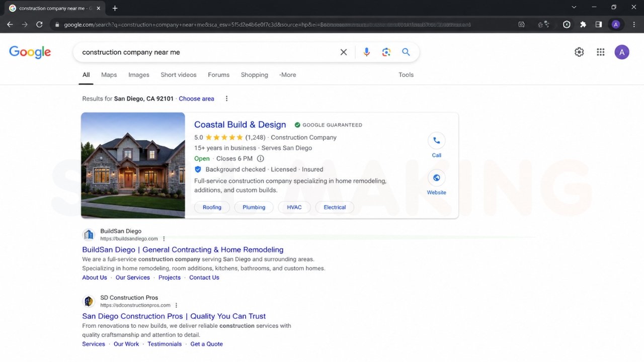Expand the More search filters menu
644x362 pixels.
click(x=288, y=75)
